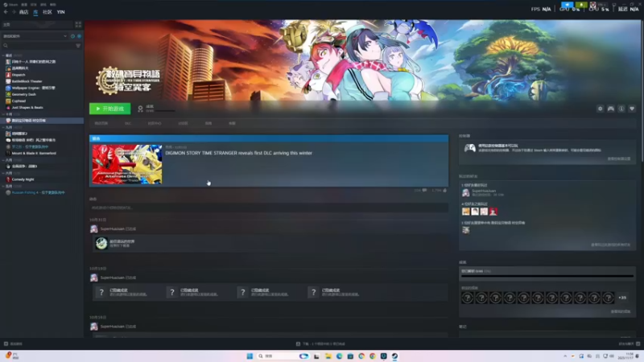This screenshot has width=644, height=362.
Task: Open SuperHuaxuan friend avatar in friends panel
Action: tap(466, 192)
